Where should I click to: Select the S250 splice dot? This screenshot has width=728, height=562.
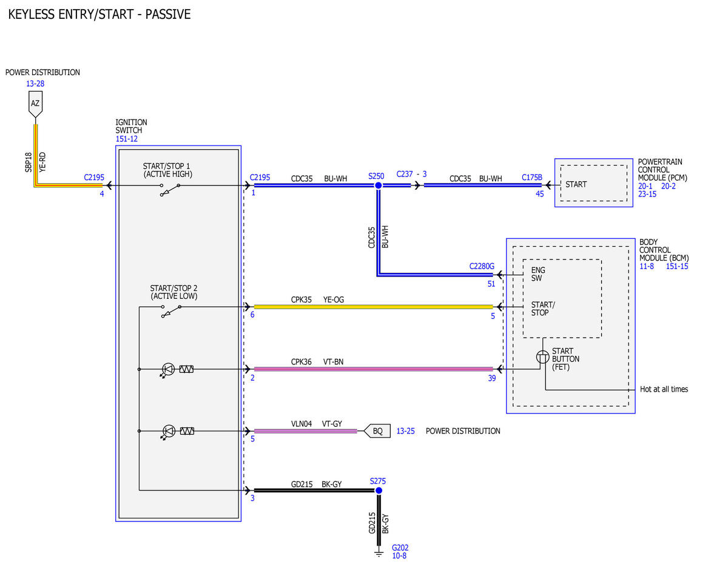coord(377,186)
